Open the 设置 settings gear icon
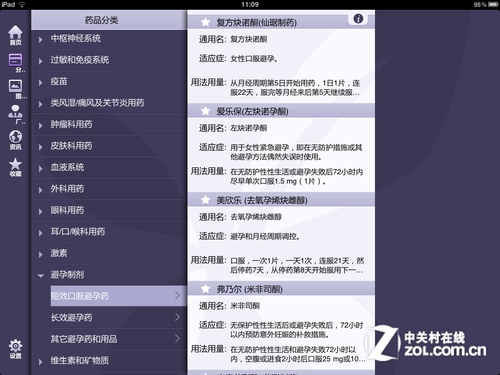The width and height of the screenshot is (500, 375). tap(15, 349)
